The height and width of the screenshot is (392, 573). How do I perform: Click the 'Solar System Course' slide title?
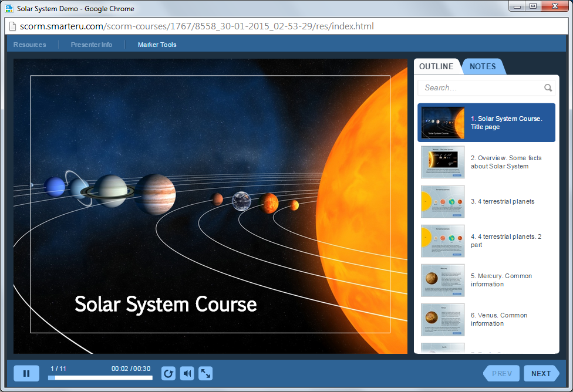tap(166, 304)
